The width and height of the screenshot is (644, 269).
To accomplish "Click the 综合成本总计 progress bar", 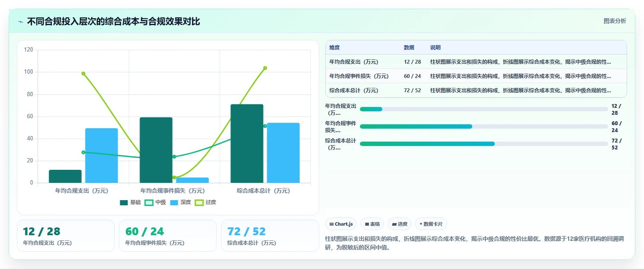I will coord(484,144).
